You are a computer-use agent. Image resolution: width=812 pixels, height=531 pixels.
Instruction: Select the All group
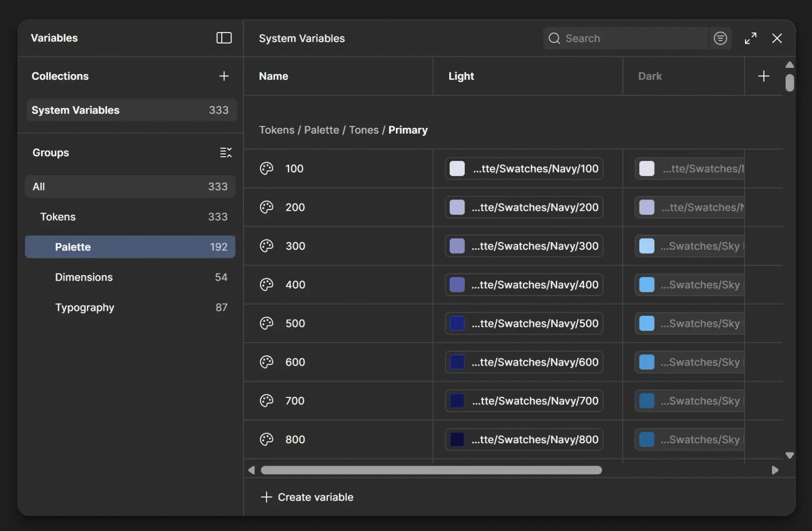point(130,186)
